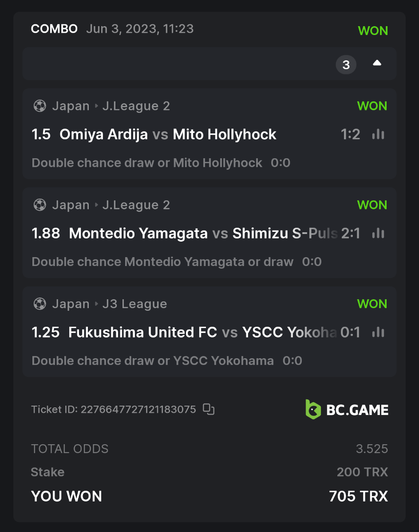This screenshot has height=532, width=419.
Task: Click Japan in the Montedio Yamagata card
Action: [x=71, y=205]
